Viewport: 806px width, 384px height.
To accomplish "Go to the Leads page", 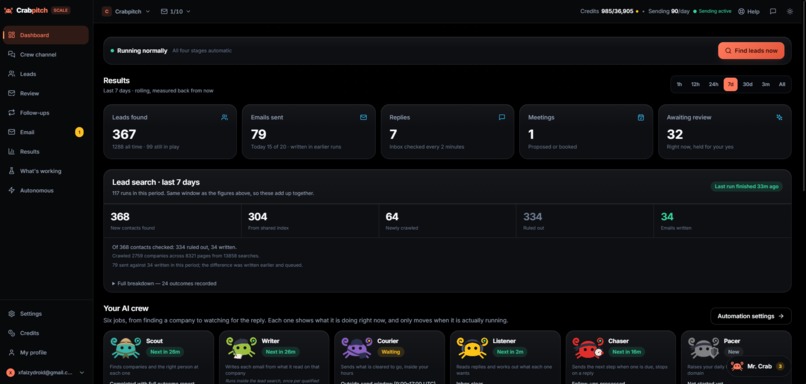I will [45, 74].
